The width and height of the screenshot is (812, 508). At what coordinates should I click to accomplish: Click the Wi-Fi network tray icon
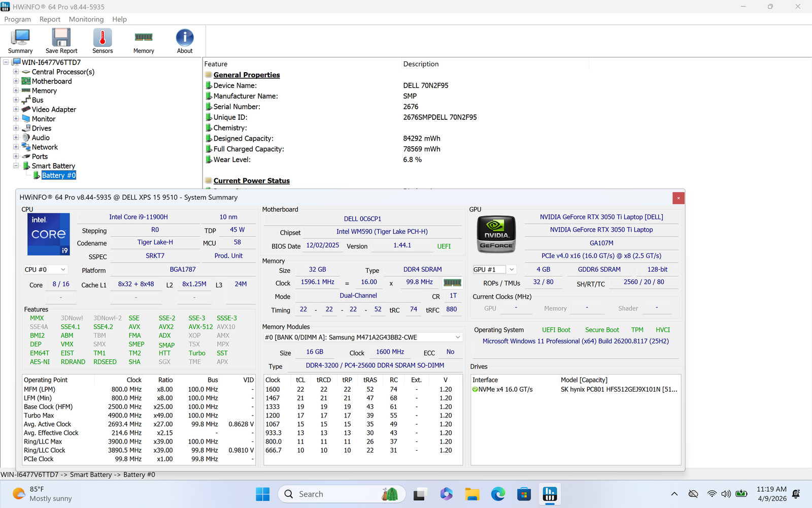click(712, 494)
